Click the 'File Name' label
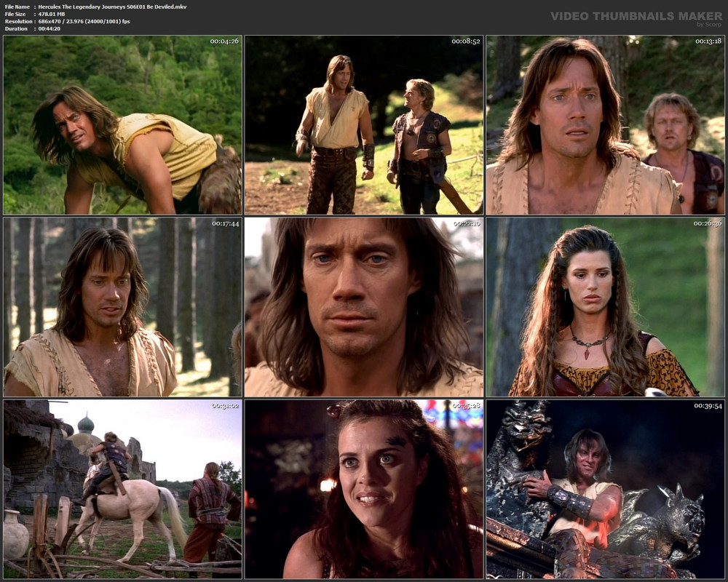Viewport: 728px width, 582px height. (x=17, y=7)
